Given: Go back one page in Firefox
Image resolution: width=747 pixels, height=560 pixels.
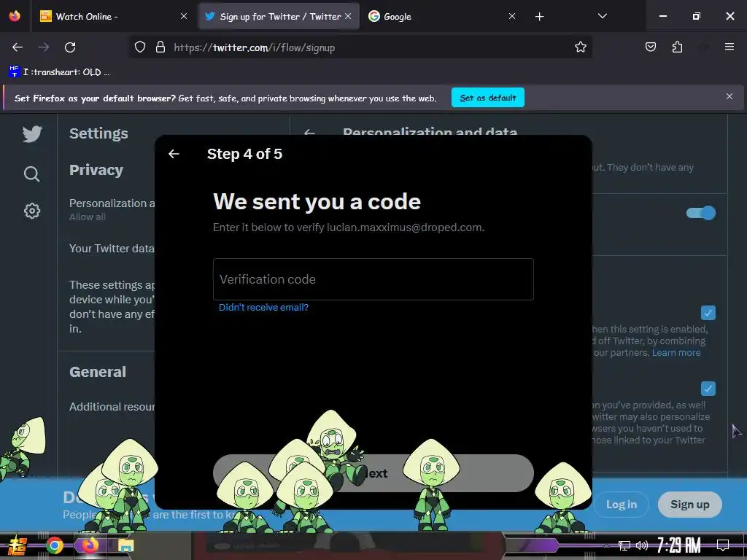Looking at the screenshot, I should [x=18, y=47].
